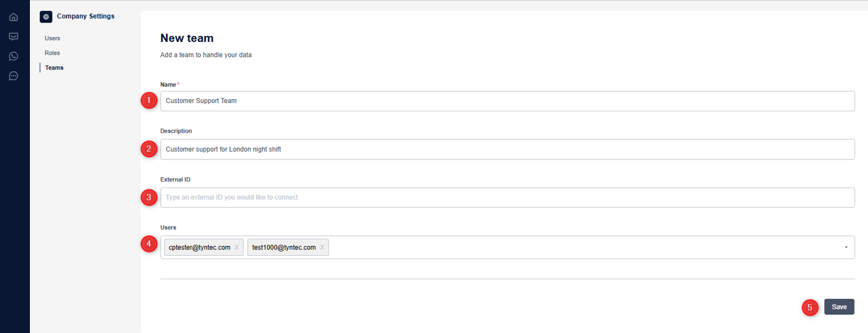Remove cptester@tyntec.com from Users
This screenshot has width=868, height=333.
tap(237, 247)
